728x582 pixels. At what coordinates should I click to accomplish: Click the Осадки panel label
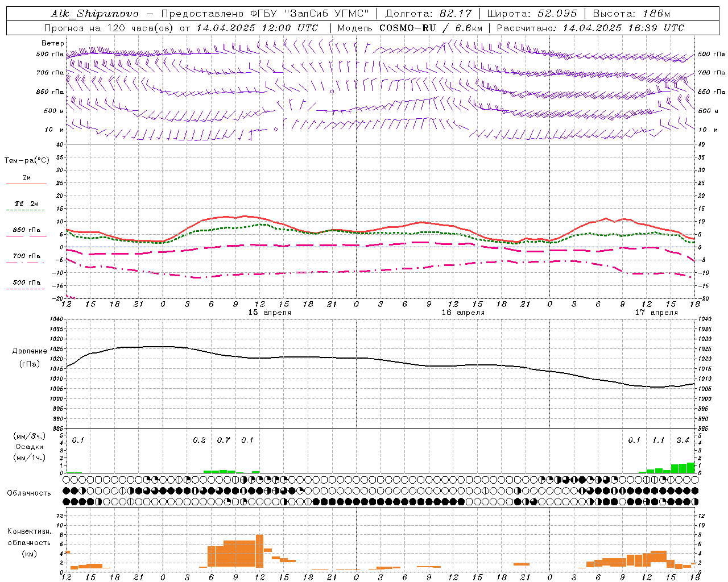(30, 447)
